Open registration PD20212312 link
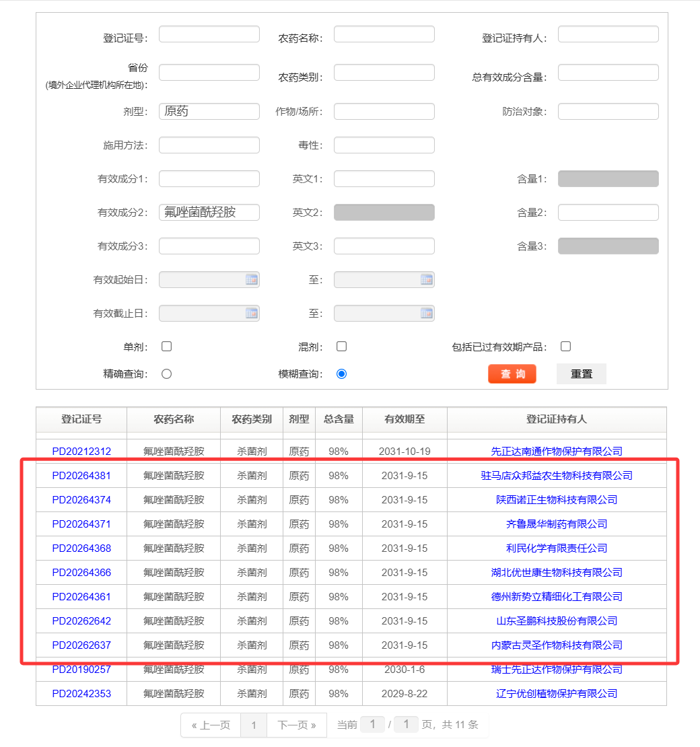 81,451
